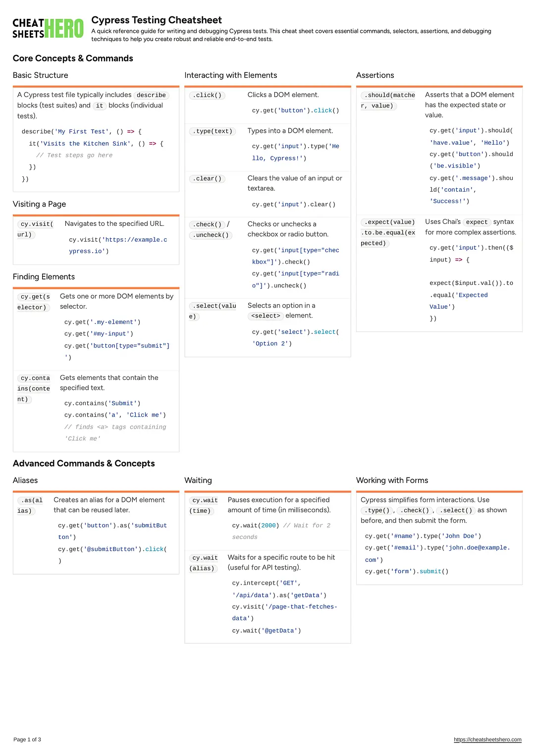Image resolution: width=535 pixels, height=756 pixels.
Task: Click the cy.wait(alias) command label
Action: tap(204, 563)
